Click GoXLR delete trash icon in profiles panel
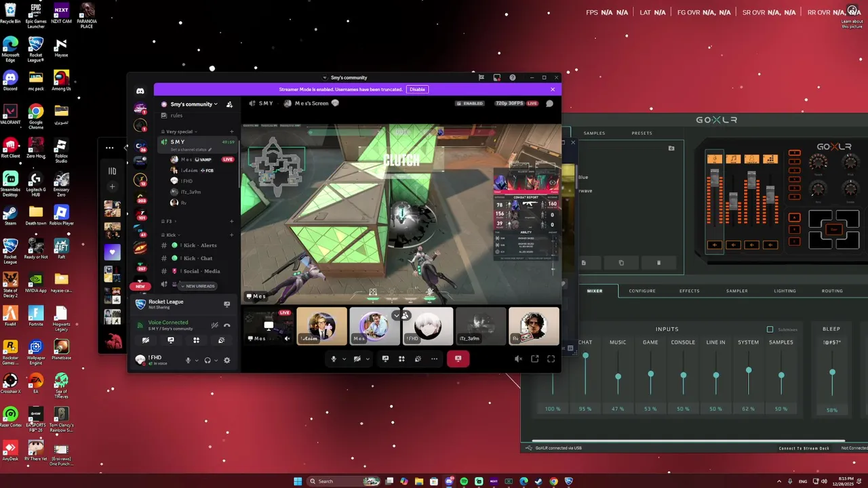868x488 pixels. 658,263
